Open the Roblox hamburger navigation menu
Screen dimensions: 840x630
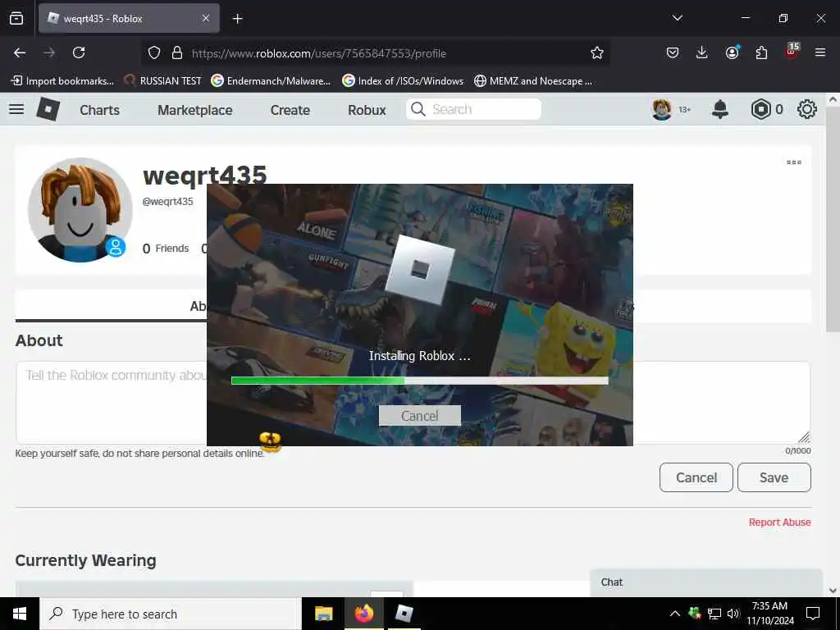[x=16, y=109]
